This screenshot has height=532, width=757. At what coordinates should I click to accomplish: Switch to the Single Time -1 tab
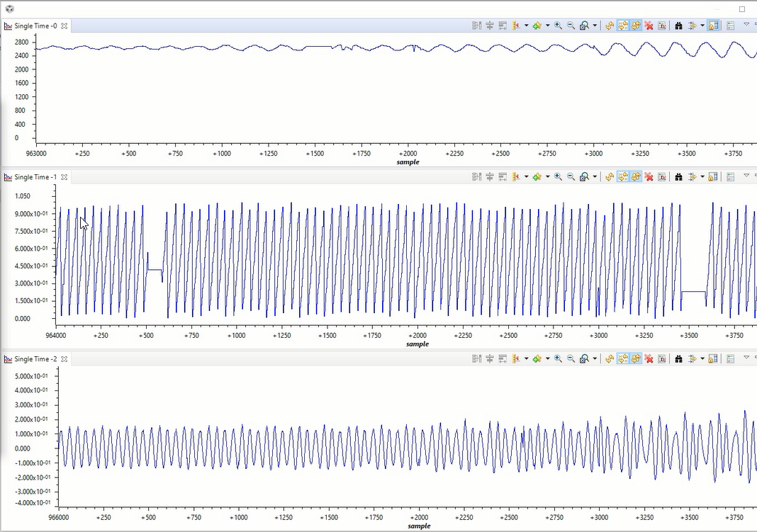click(35, 177)
